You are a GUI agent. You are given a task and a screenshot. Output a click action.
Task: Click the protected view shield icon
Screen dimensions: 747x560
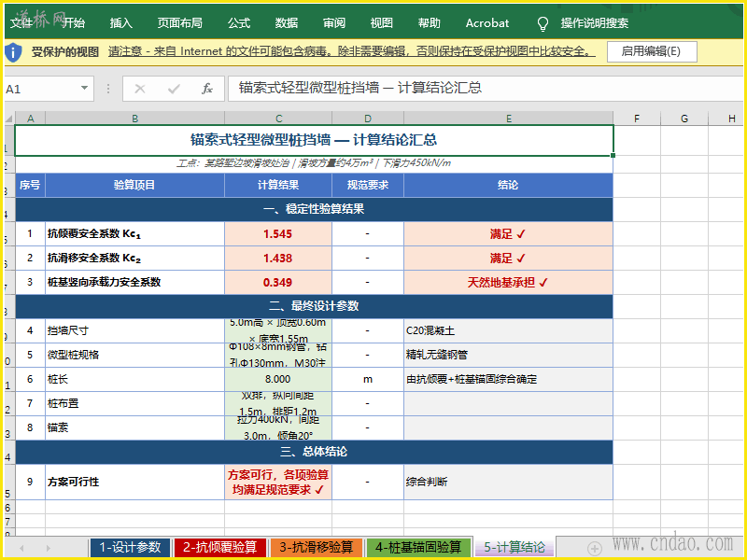pos(13,52)
